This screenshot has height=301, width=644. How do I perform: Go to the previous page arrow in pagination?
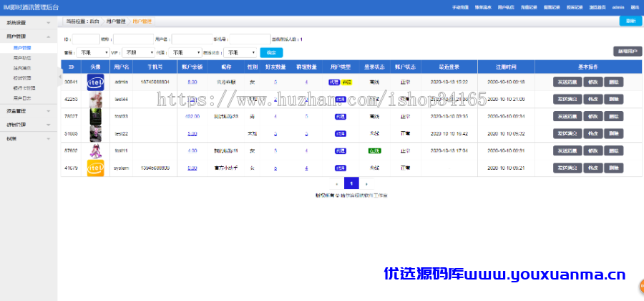(337, 183)
